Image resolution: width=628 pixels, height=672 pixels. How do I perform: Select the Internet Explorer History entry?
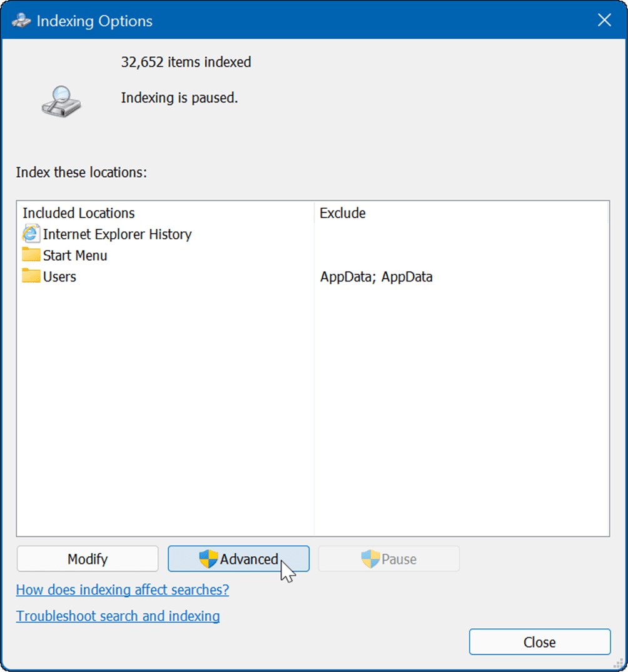point(117,234)
